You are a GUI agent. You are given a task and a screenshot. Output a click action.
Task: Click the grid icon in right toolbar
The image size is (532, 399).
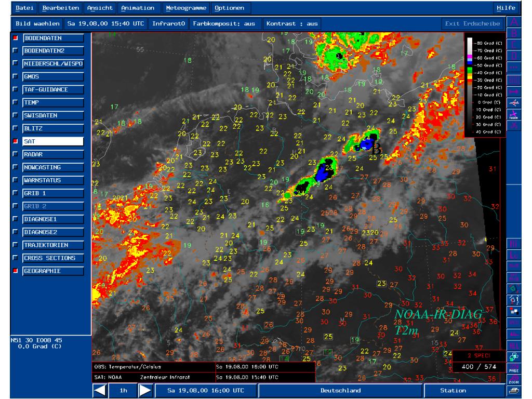(514, 79)
